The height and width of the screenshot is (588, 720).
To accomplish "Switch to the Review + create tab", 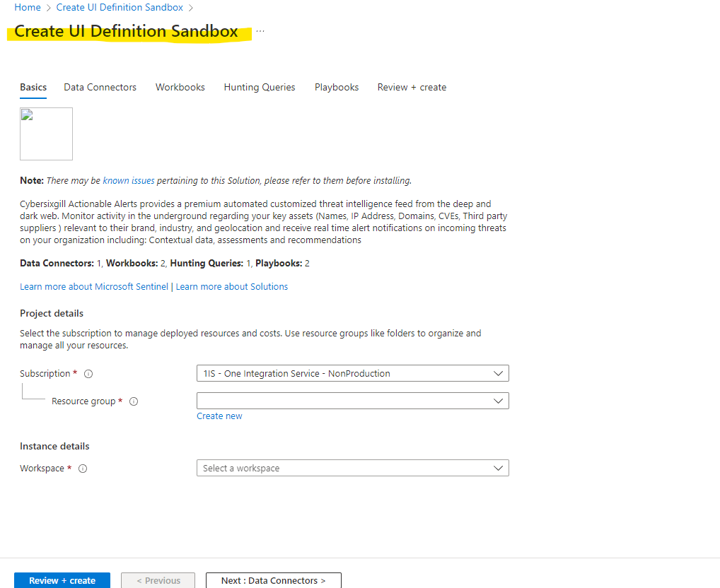I will click(412, 87).
